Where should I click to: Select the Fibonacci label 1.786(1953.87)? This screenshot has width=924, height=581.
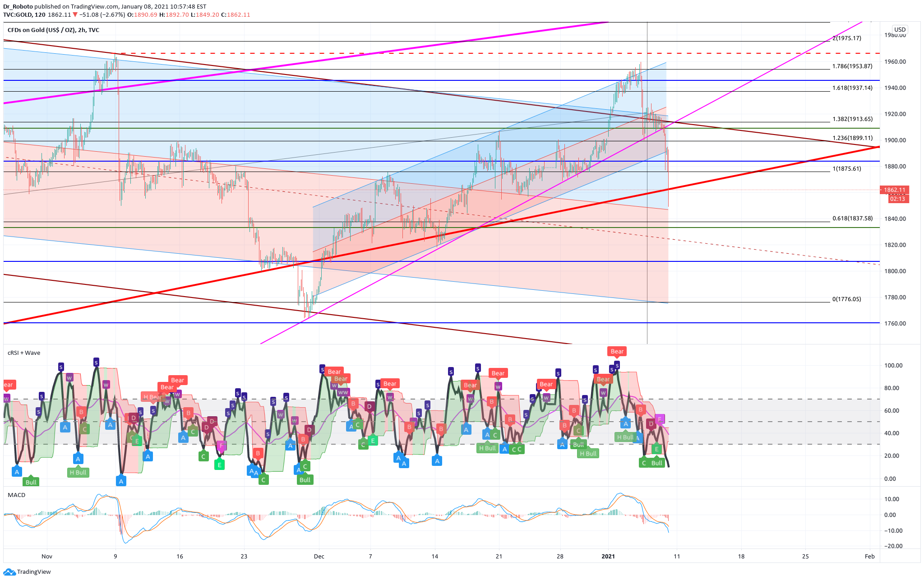tap(852, 66)
